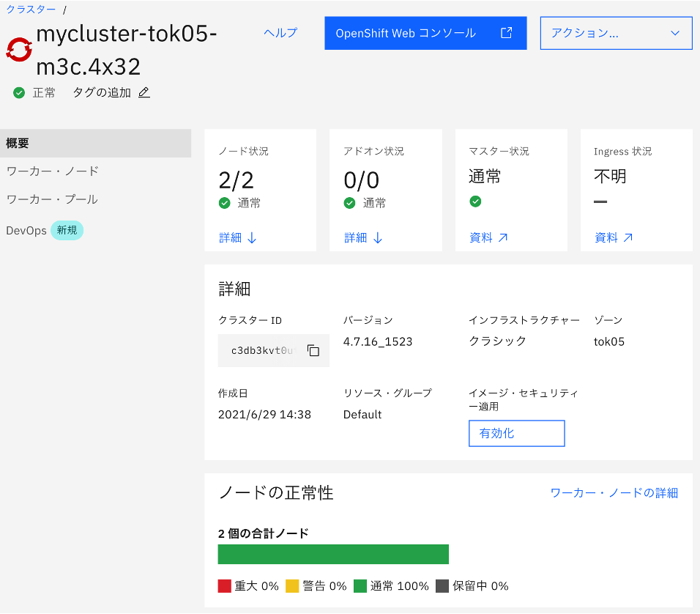Click 詳細 link in the アドオン状況 card

(356, 237)
